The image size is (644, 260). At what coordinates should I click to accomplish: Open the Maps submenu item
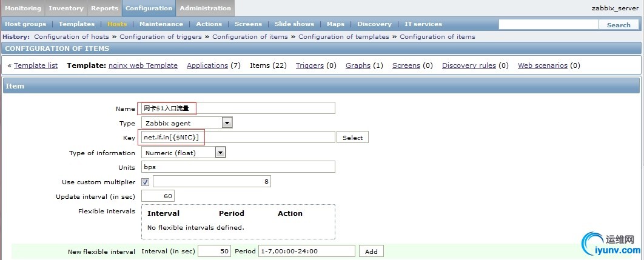click(335, 24)
